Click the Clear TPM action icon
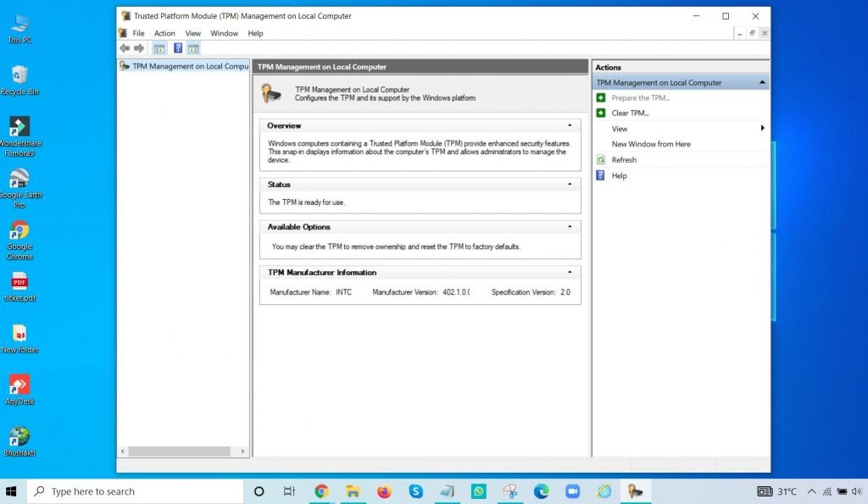Image resolution: width=868 pixels, height=504 pixels. [601, 113]
